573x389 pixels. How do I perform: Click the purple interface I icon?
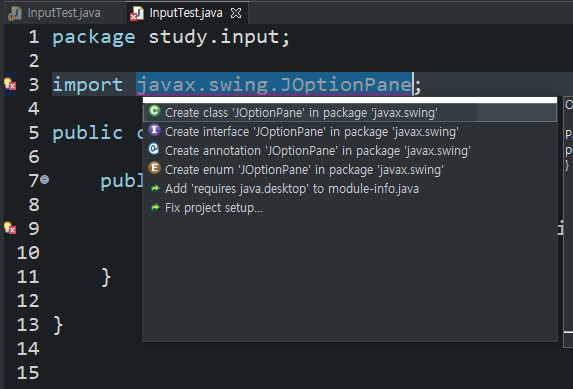click(155, 130)
